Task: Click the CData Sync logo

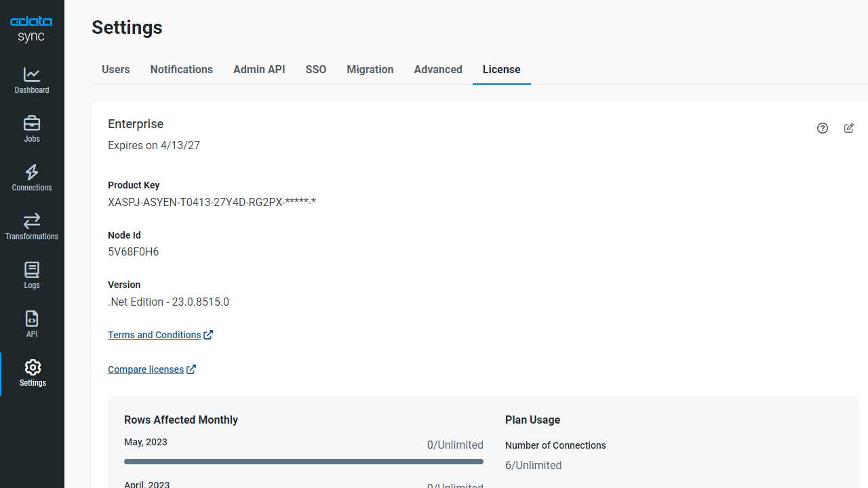Action: [x=32, y=29]
